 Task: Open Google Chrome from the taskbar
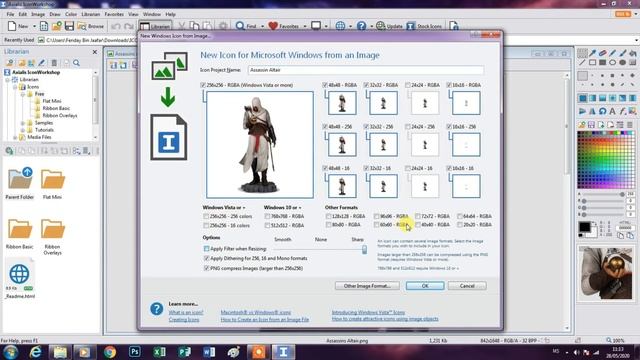pyautogui.click(x=110, y=351)
